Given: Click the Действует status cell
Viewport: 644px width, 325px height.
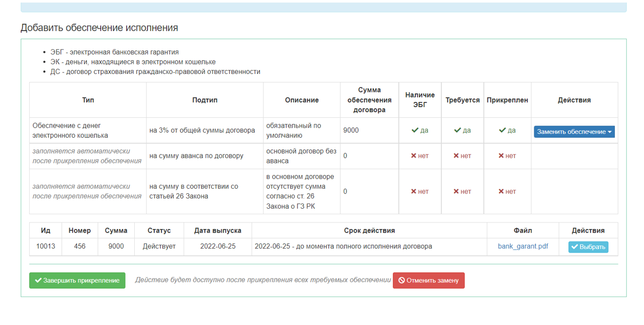Looking at the screenshot, I should [159, 246].
